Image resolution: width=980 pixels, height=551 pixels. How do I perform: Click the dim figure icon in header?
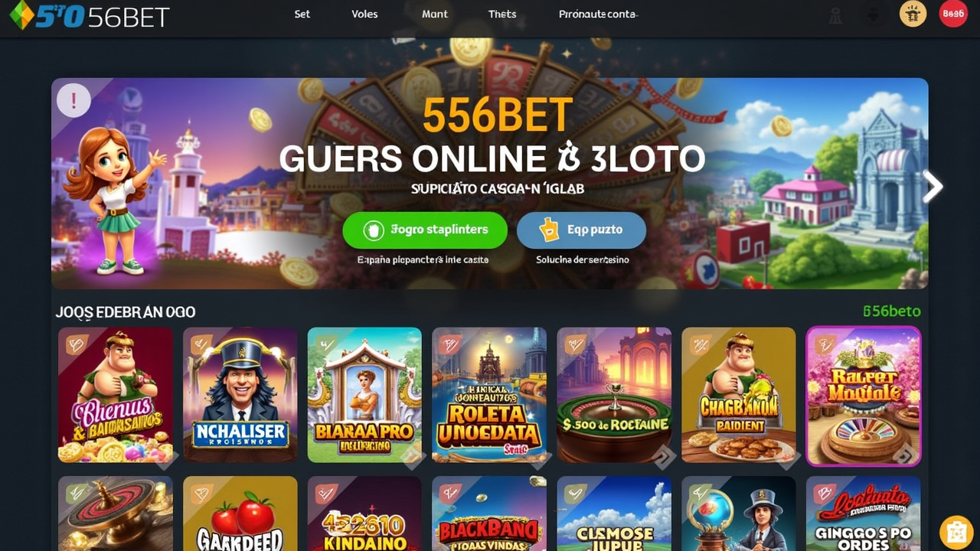pos(836,15)
